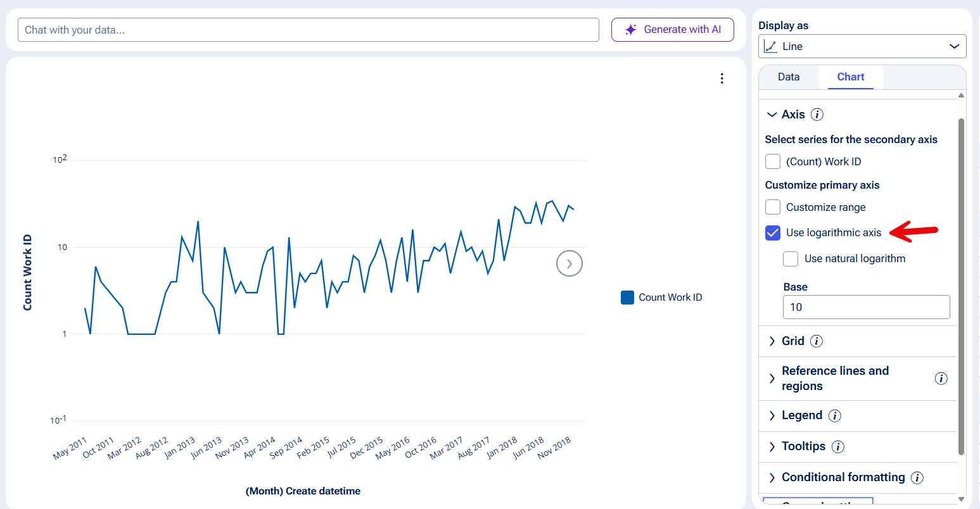The width and height of the screenshot is (980, 509).
Task: Expand the Legend section
Action: click(x=772, y=416)
